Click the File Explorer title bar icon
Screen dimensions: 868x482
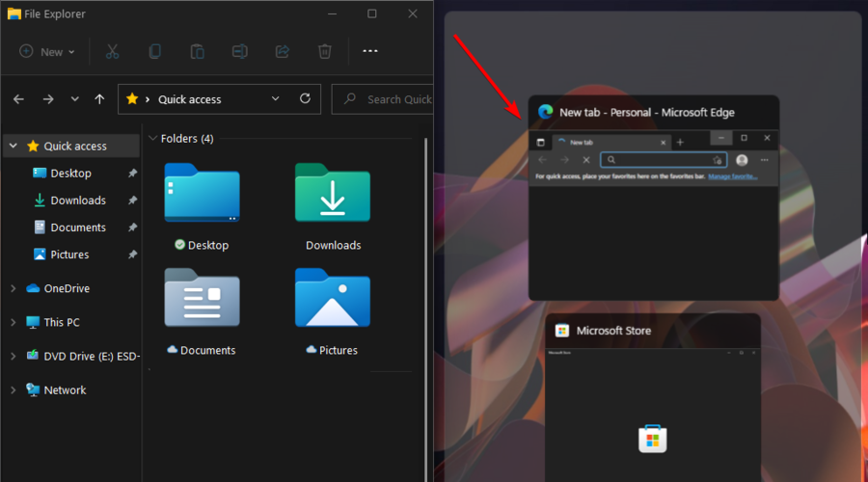point(14,13)
